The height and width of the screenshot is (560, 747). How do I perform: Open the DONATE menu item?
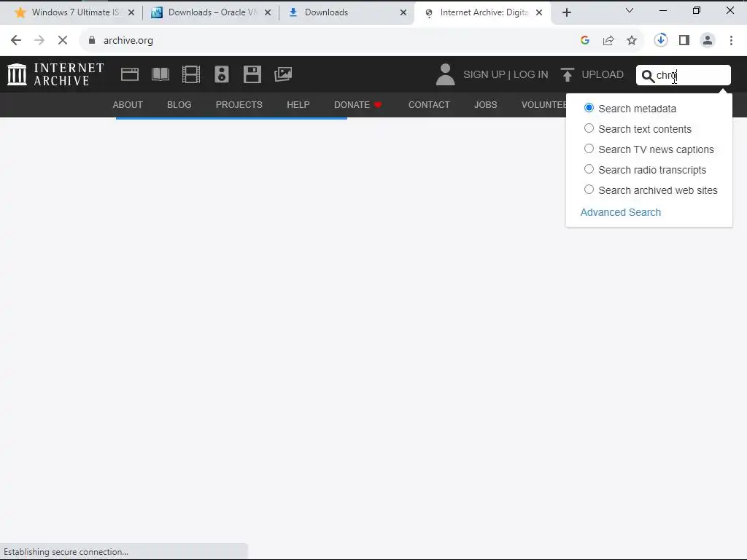357,105
